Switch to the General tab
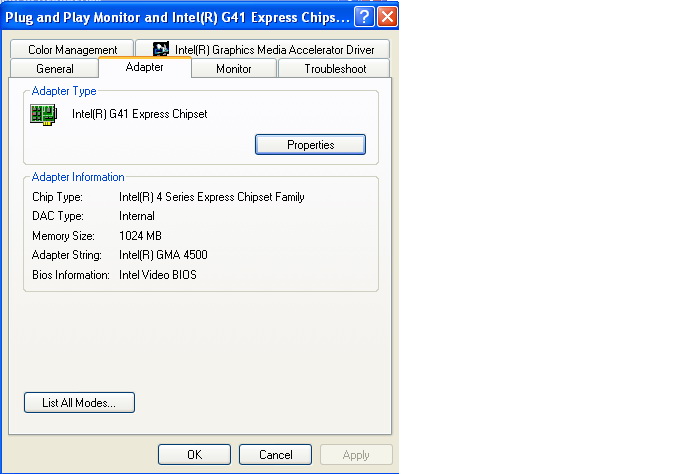 54,69
